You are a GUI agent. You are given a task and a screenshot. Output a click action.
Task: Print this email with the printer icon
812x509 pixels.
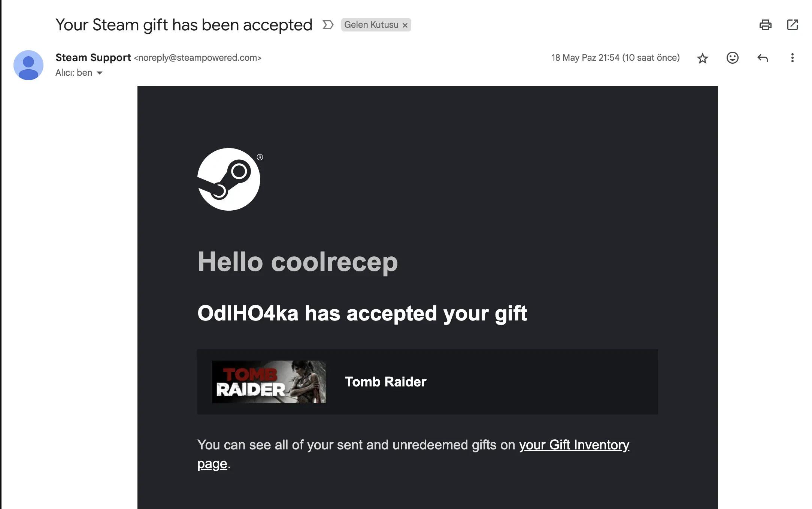[x=765, y=25]
